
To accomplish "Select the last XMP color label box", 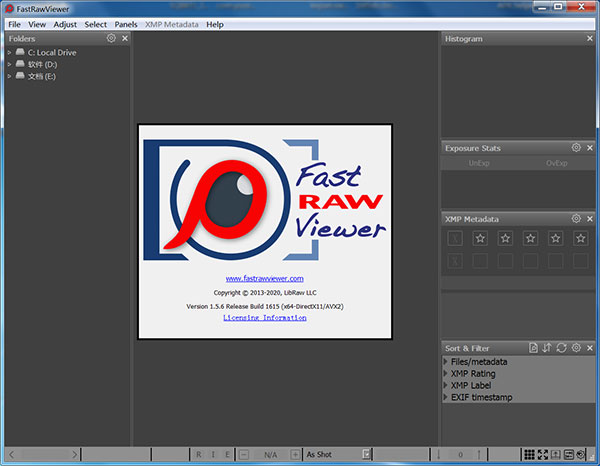I will coord(580,261).
